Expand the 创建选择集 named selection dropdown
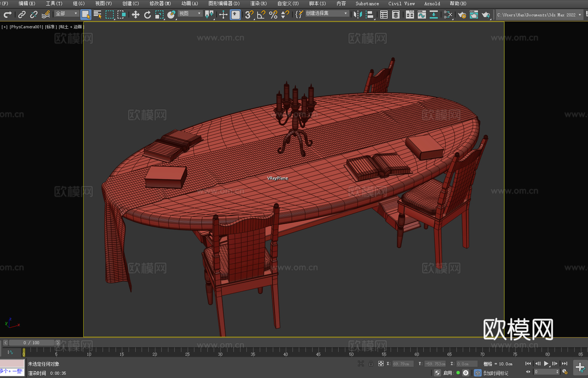This screenshot has width=588, height=378. [x=327, y=13]
